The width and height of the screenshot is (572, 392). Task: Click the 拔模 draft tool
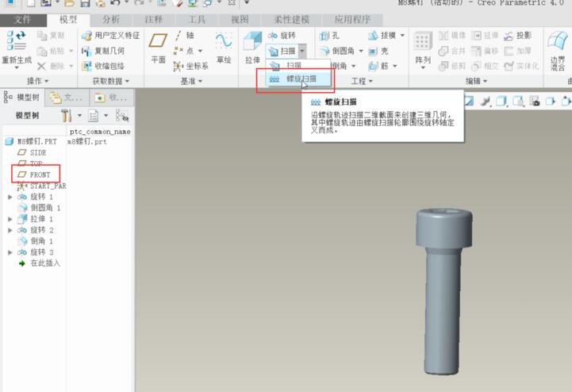tap(382, 36)
